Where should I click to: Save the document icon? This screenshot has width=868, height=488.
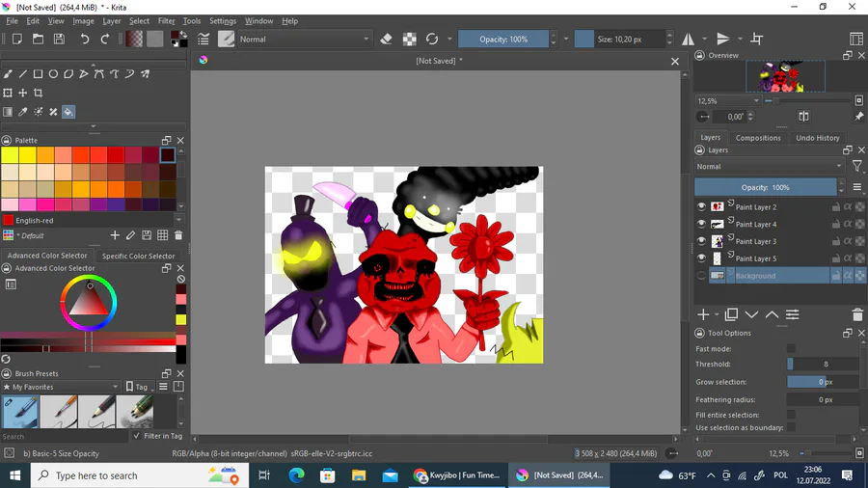point(59,40)
